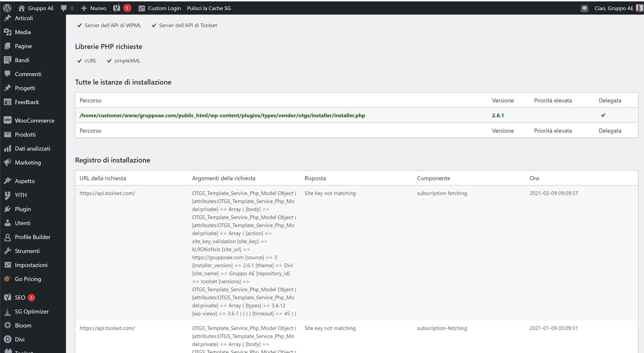Visit site via Gruppo AE link
Screen dimensions: 644x353
41,8
